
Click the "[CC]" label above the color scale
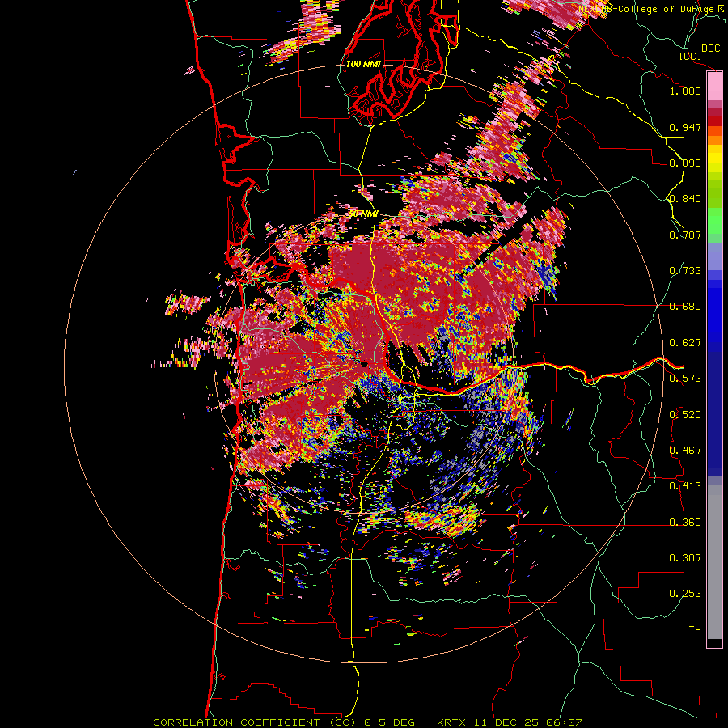(x=691, y=56)
